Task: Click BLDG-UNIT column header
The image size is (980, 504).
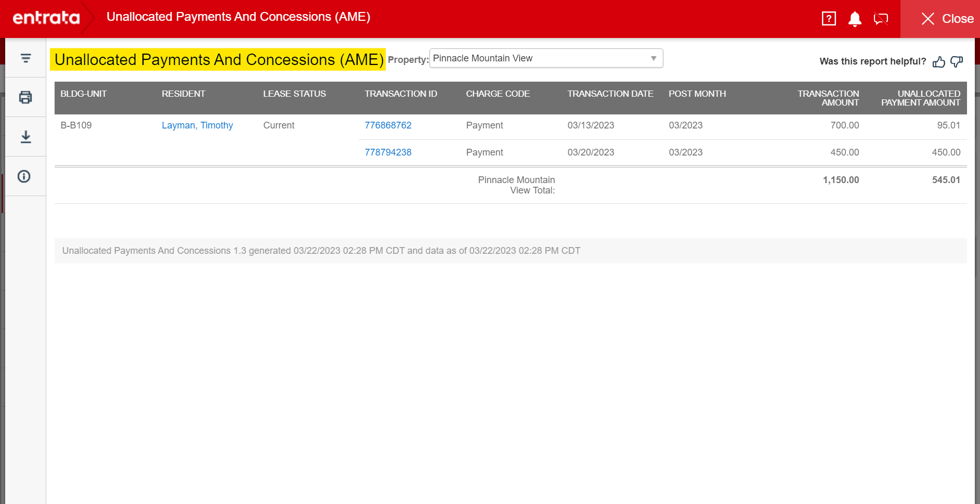Action: click(84, 94)
